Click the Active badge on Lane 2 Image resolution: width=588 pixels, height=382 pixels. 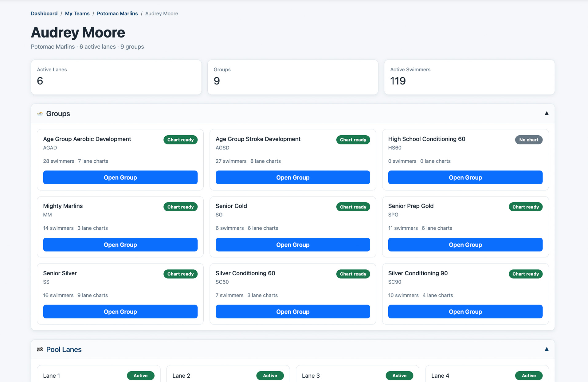270,376
